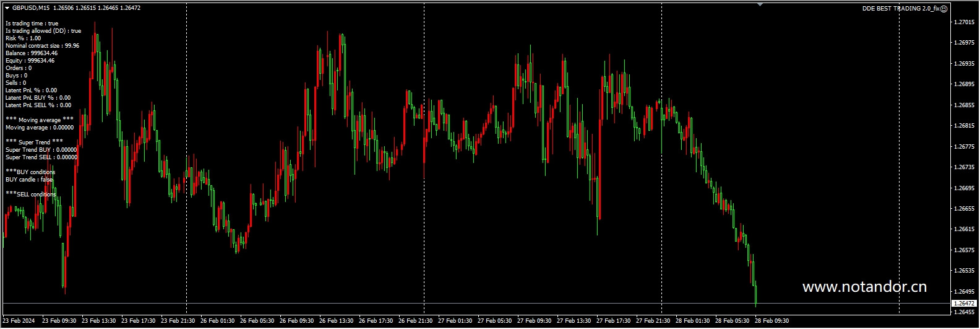
Task: Click the 'BUY candle : false' line
Action: pos(29,180)
